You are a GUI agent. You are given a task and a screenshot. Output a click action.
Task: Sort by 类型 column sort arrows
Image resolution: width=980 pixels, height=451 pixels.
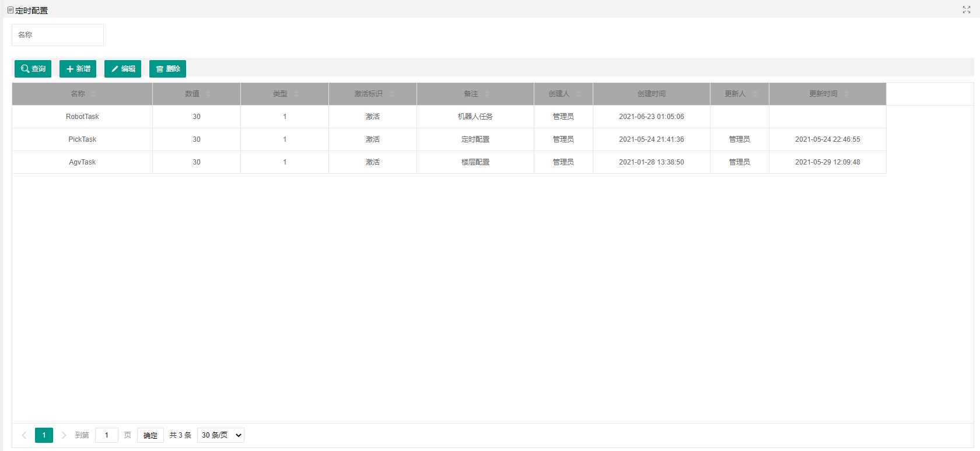point(296,94)
